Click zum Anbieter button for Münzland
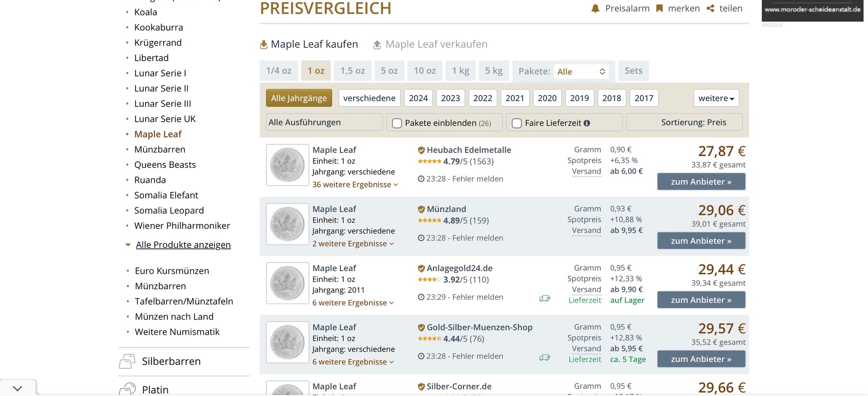The width and height of the screenshot is (868, 396). [701, 241]
